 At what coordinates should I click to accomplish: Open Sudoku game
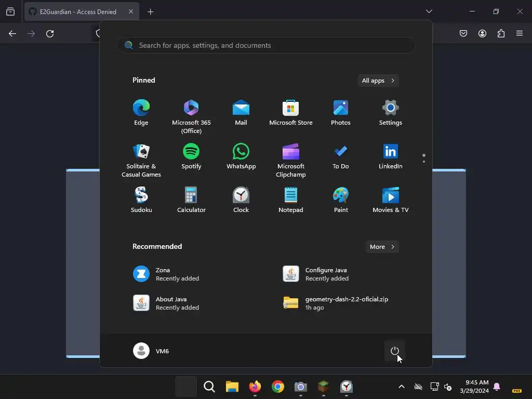(x=141, y=200)
